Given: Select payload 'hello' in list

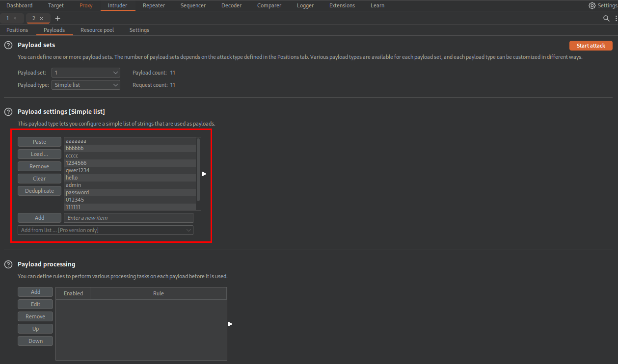Looking at the screenshot, I should pyautogui.click(x=130, y=178).
